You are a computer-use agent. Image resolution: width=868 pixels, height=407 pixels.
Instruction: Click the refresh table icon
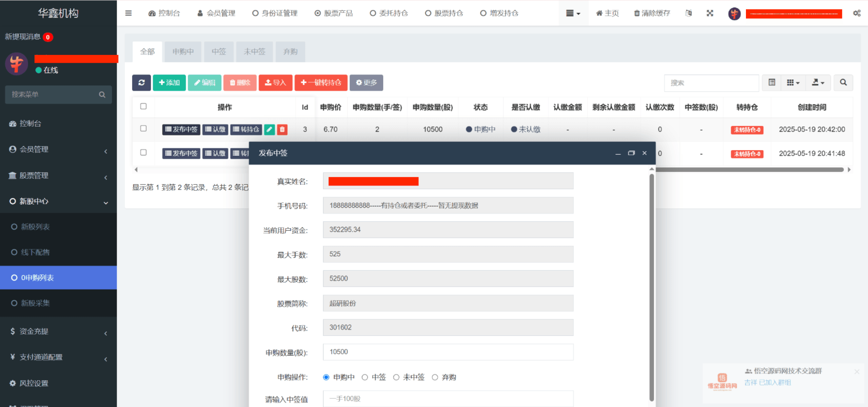141,82
